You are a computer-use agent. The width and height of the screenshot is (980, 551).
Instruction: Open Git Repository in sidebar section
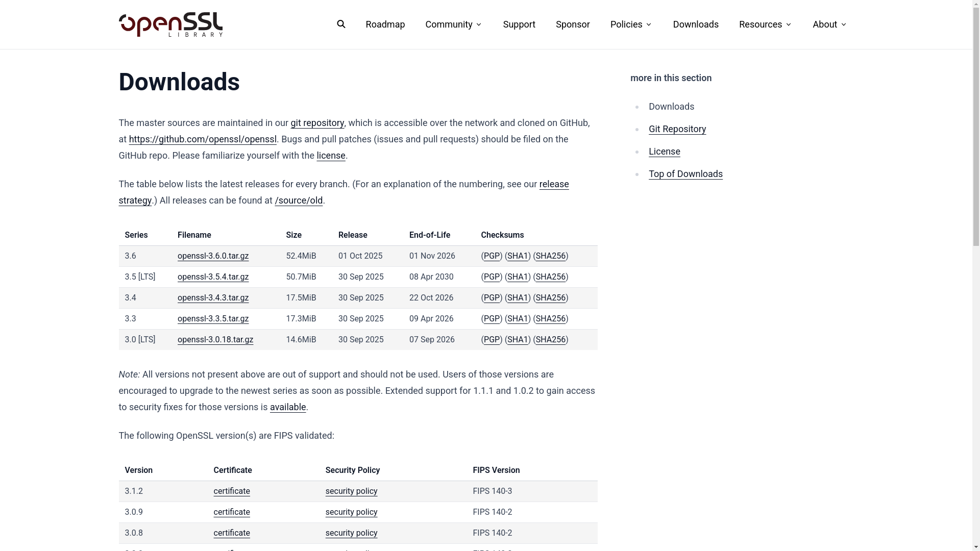677,129
